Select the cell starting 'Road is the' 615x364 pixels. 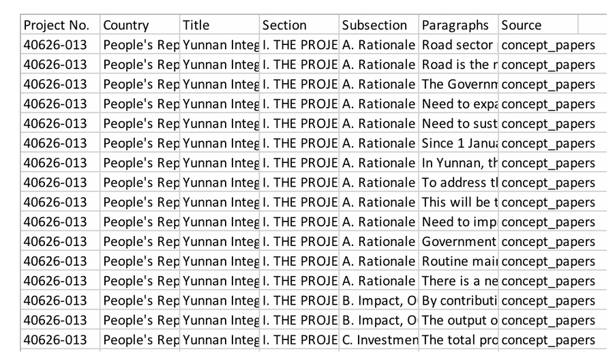pyautogui.click(x=458, y=64)
